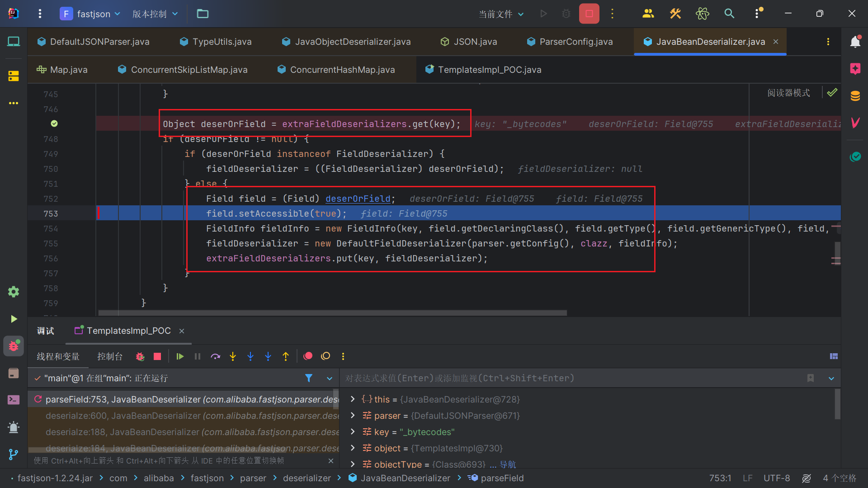Toggle the breakpoint on line 747
Viewport: 868px width, 488px height.
click(x=54, y=123)
